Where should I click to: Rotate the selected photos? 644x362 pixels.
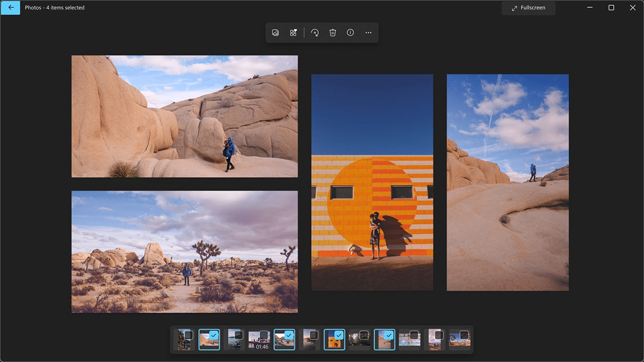(x=315, y=33)
